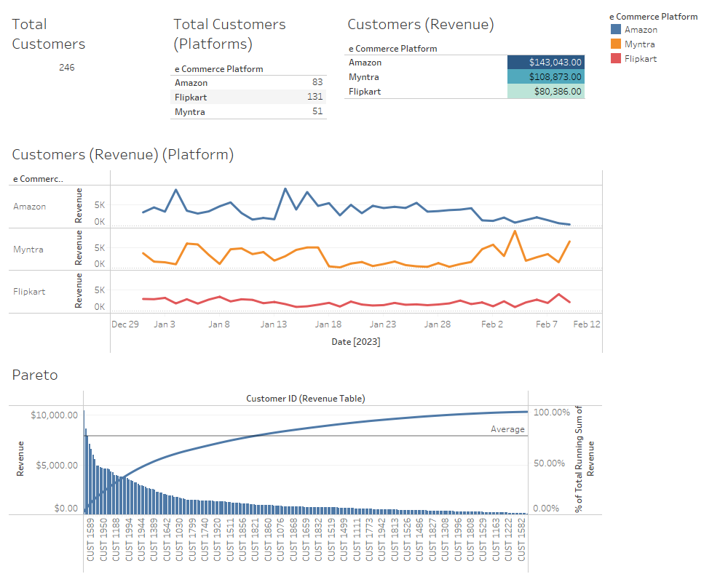
Task: Click the Jan 23 date axis label
Action: (x=383, y=324)
